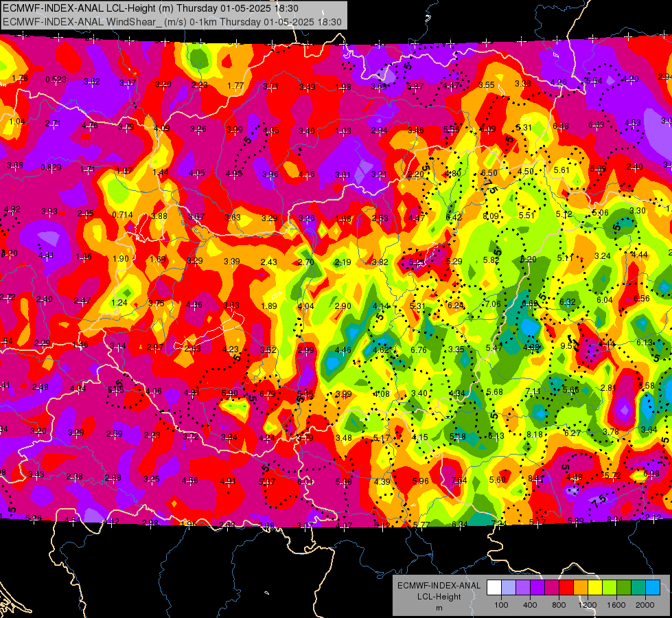Image resolution: width=672 pixels, height=618 pixels.
Task: Click the wind shear value 6.32
Action: click(x=568, y=302)
